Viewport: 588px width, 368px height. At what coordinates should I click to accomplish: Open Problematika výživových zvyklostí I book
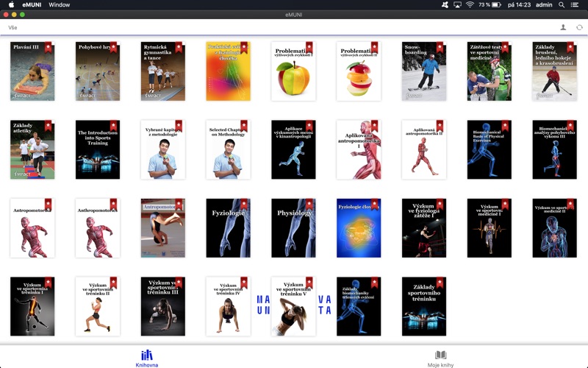tap(293, 71)
